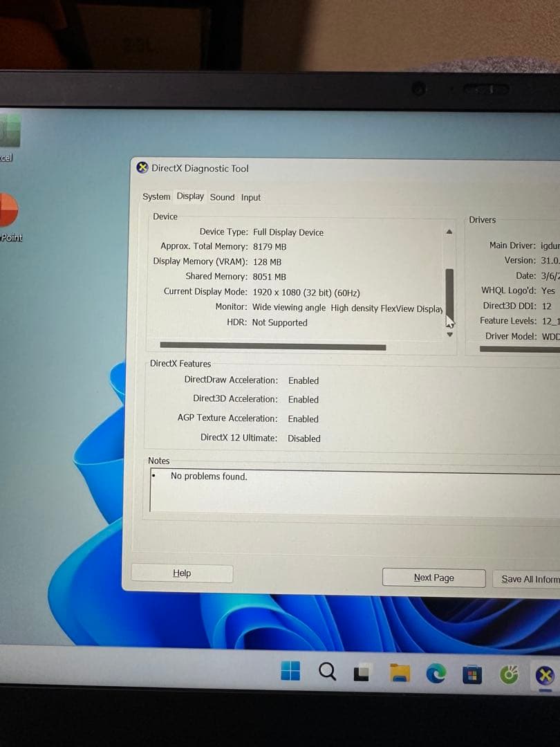Click the Next Page button

point(433,578)
